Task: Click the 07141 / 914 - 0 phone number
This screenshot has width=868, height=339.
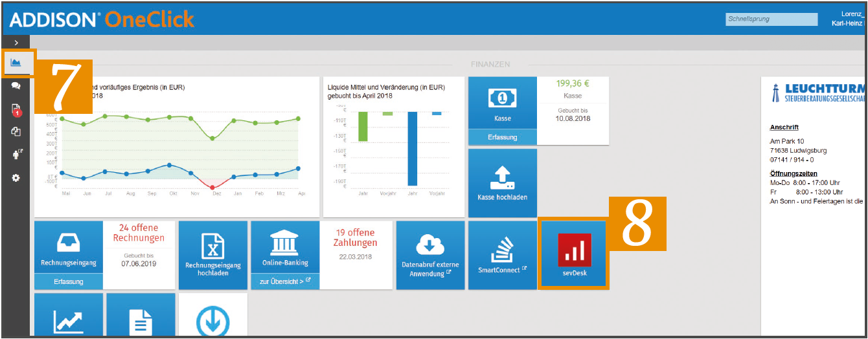Action: tap(792, 159)
